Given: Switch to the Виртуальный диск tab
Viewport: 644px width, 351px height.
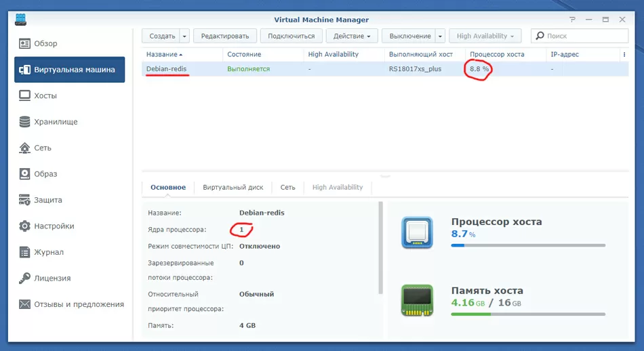Looking at the screenshot, I should (233, 187).
